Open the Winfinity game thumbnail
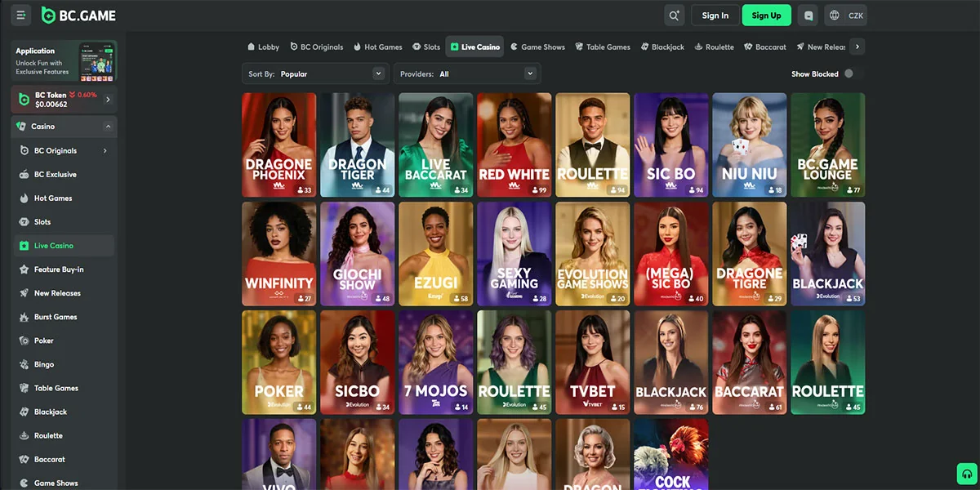 [278, 254]
